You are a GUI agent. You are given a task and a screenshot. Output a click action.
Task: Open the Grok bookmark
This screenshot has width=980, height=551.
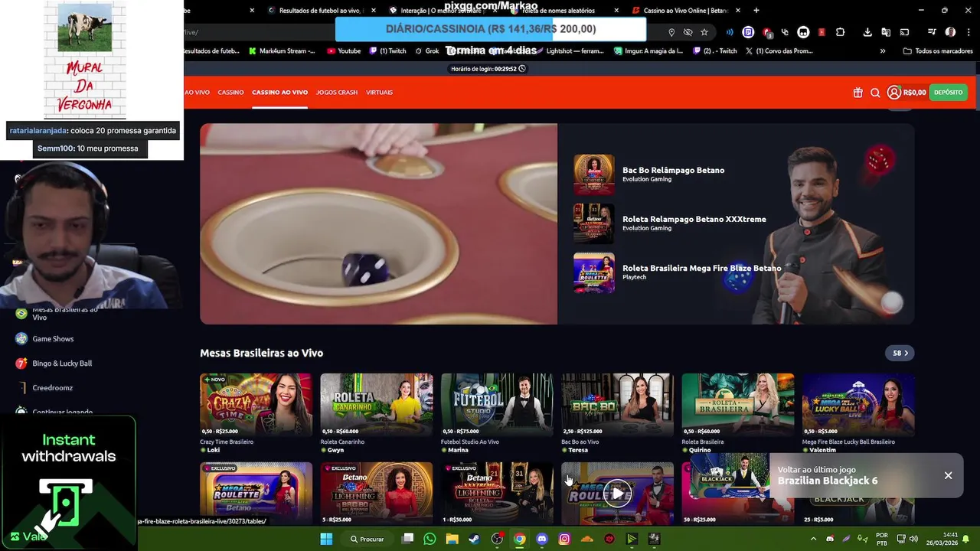(x=426, y=51)
